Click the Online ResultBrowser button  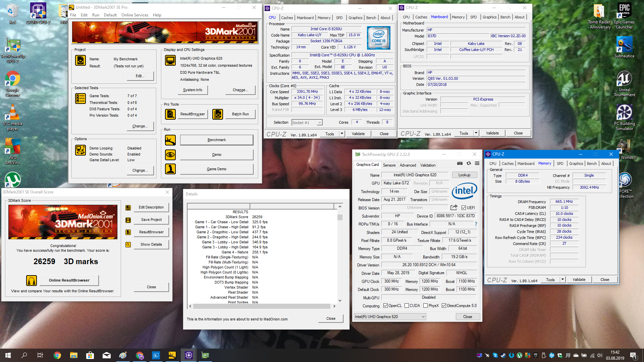[x=69, y=281]
